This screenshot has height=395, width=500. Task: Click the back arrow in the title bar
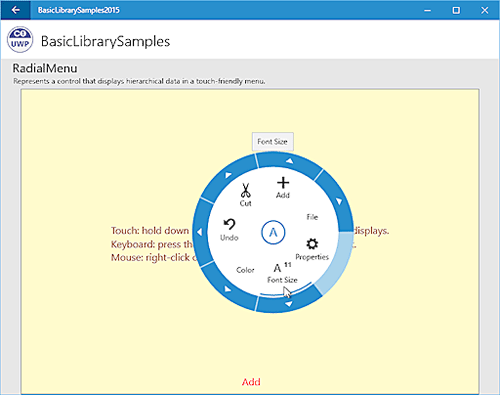pos(15,10)
